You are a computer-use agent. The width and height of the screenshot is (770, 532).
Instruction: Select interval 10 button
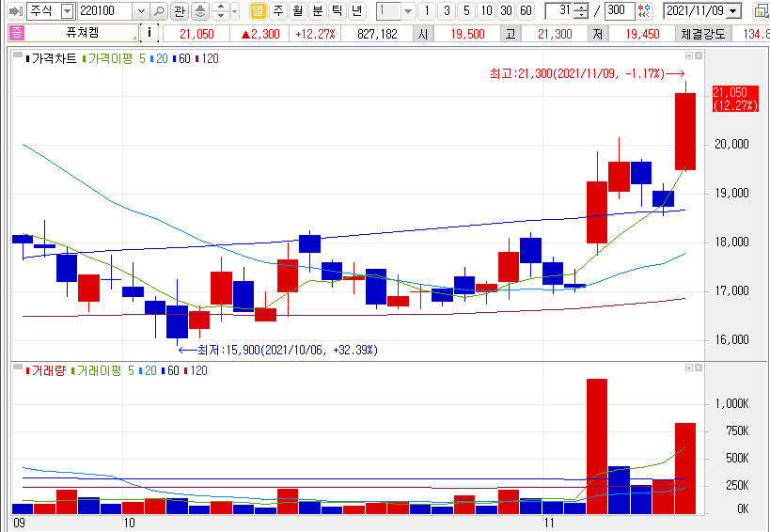486,10
